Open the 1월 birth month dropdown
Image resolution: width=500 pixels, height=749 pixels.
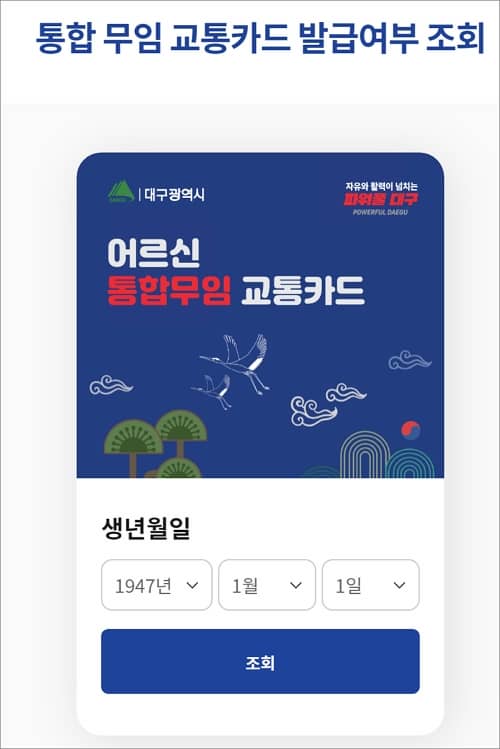pyautogui.click(x=267, y=585)
